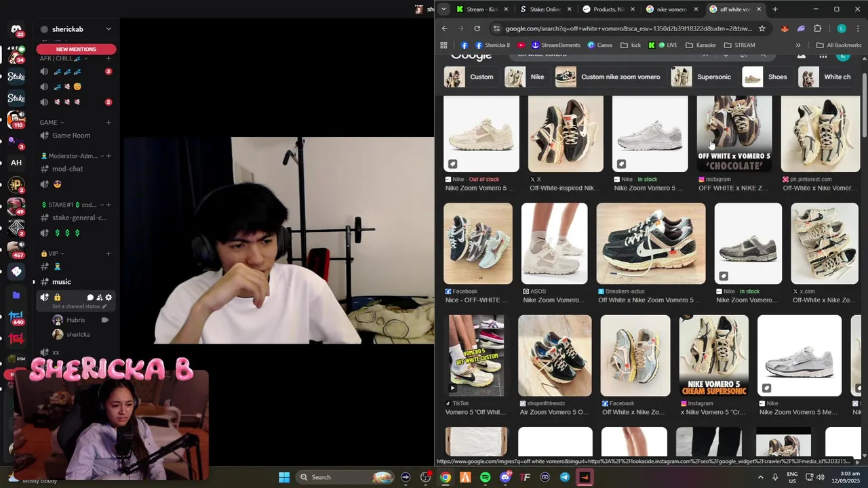This screenshot has width=868, height=488.
Task: Open OFF WHITE x VOMERO 5 CHOCOLATE image
Action: pos(734,134)
